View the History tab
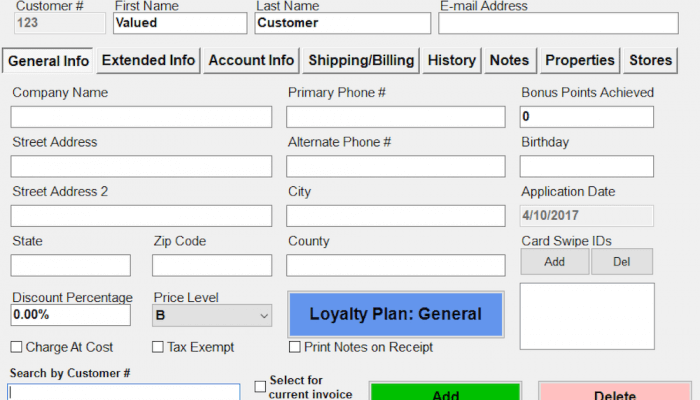 (x=451, y=60)
